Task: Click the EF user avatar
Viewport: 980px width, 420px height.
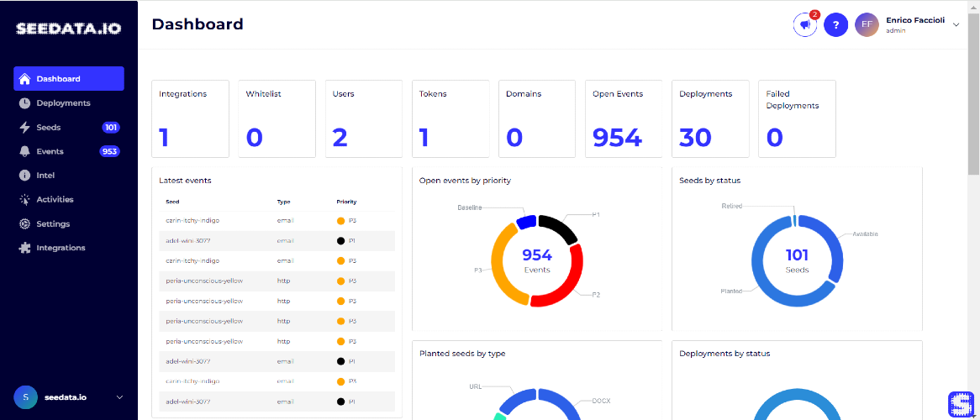Action: (867, 25)
